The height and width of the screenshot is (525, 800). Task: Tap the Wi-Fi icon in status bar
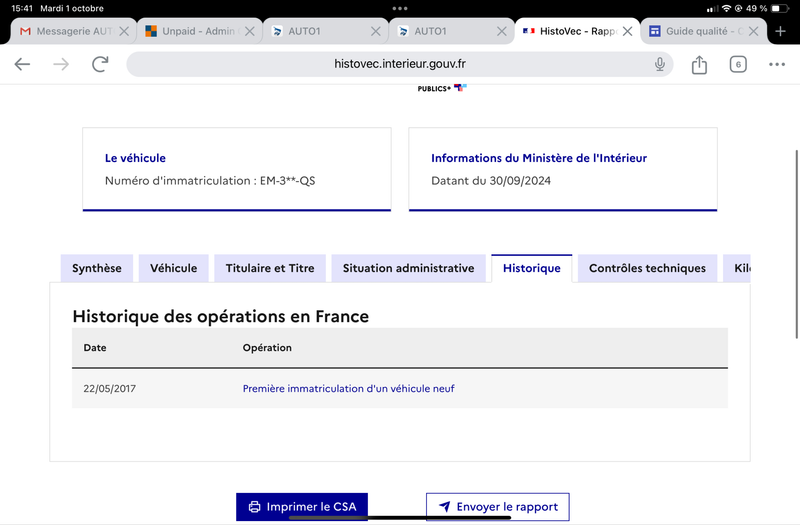(x=726, y=8)
